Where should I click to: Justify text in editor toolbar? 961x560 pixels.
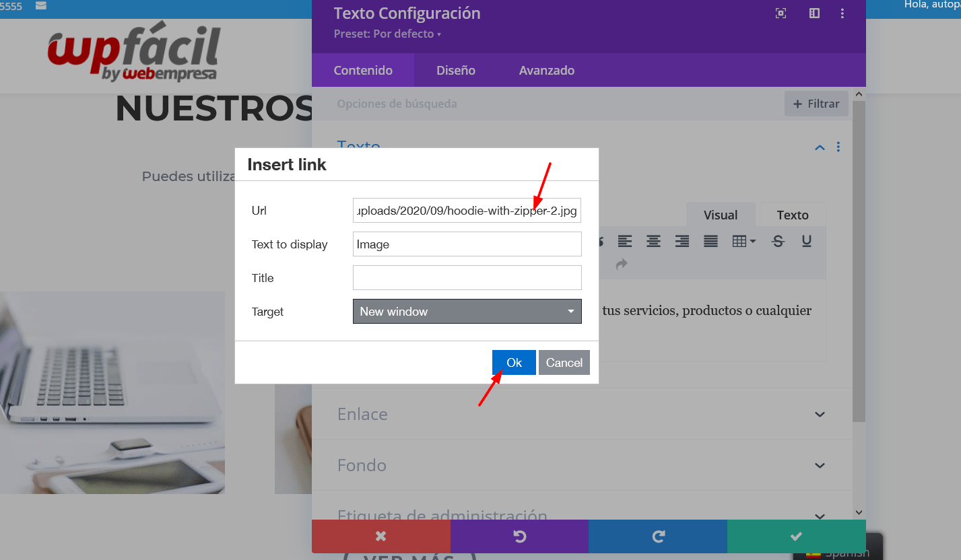710,241
